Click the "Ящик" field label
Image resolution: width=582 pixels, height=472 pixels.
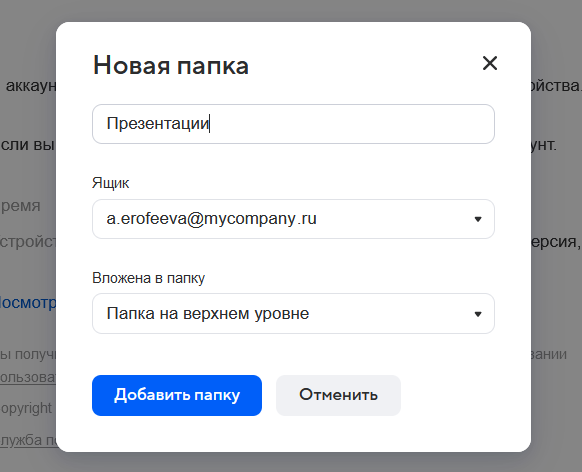[x=110, y=183]
